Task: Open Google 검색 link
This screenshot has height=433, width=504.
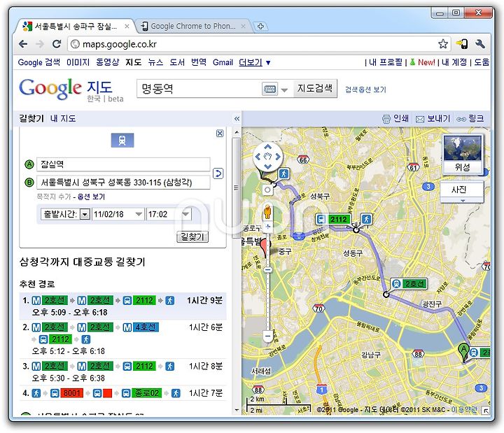Action: tap(39, 62)
